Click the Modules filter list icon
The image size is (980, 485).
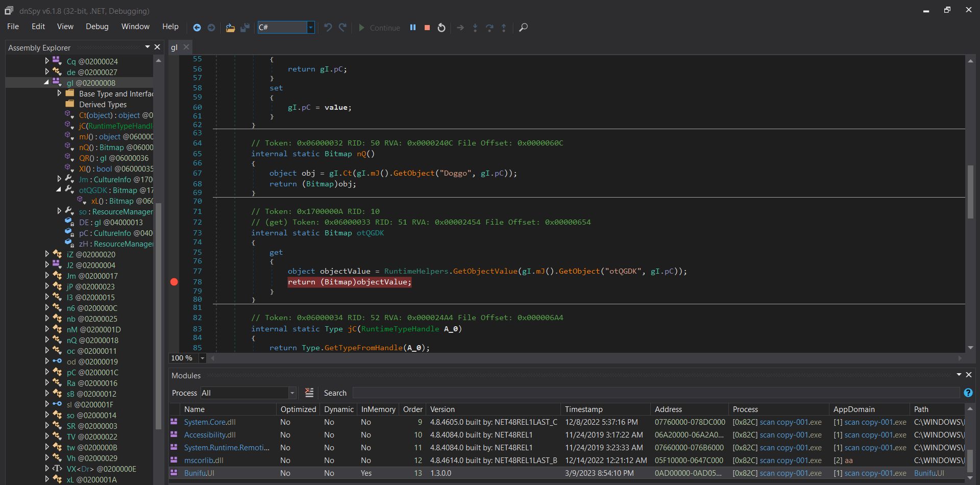[309, 393]
